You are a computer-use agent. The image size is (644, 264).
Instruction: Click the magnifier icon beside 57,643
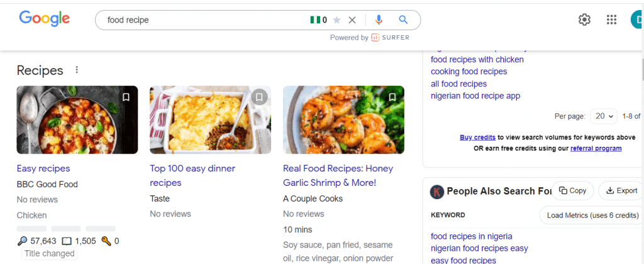pos(22,241)
